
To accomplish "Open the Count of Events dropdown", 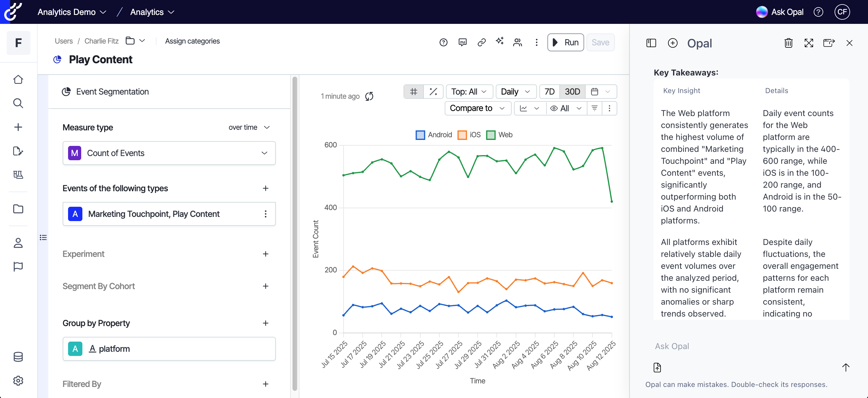I will click(169, 153).
